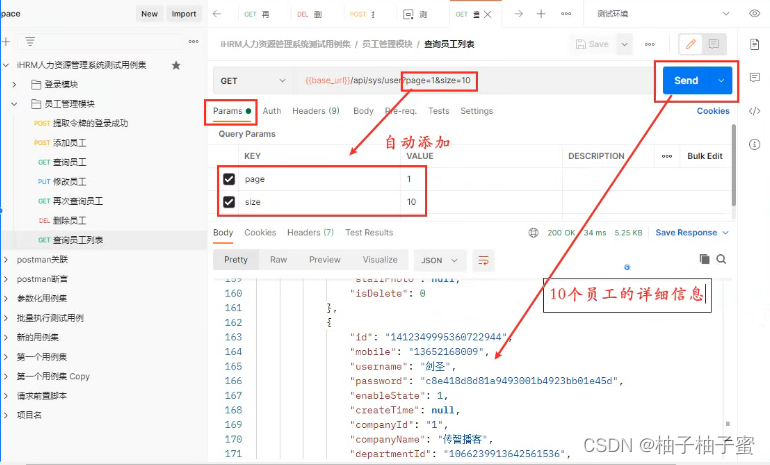The width and height of the screenshot is (770, 465).
Task: Click the forward arrow in tab bar
Action: click(x=519, y=14)
